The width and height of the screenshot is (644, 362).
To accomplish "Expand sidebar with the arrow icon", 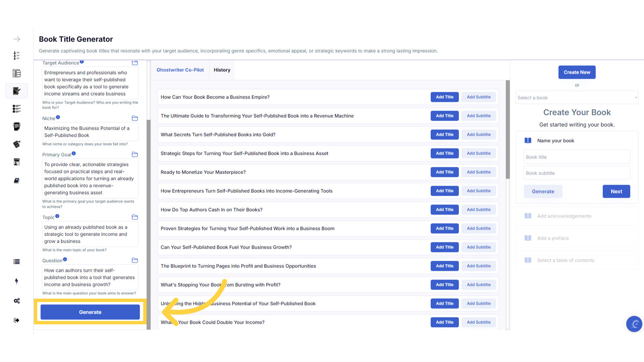I will tap(17, 39).
